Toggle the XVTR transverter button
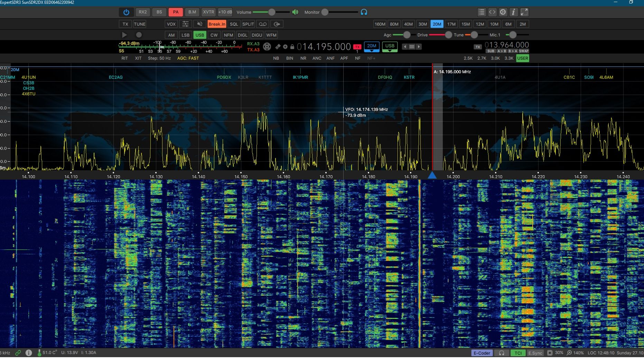Image resolution: width=644 pixels, height=362 pixels. click(x=209, y=12)
